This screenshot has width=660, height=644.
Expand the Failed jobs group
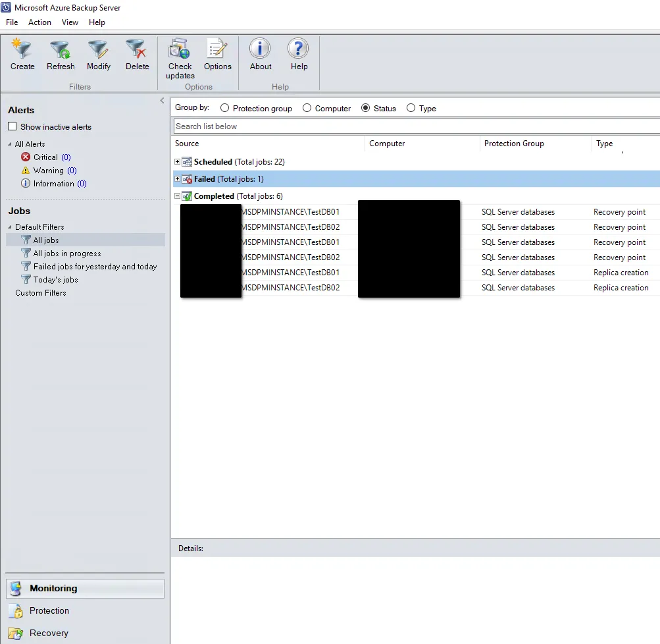[x=177, y=179]
